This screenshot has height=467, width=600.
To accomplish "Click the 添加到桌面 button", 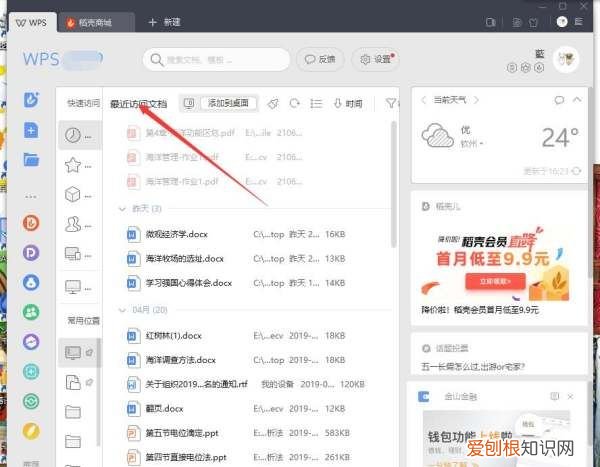I will [x=228, y=103].
